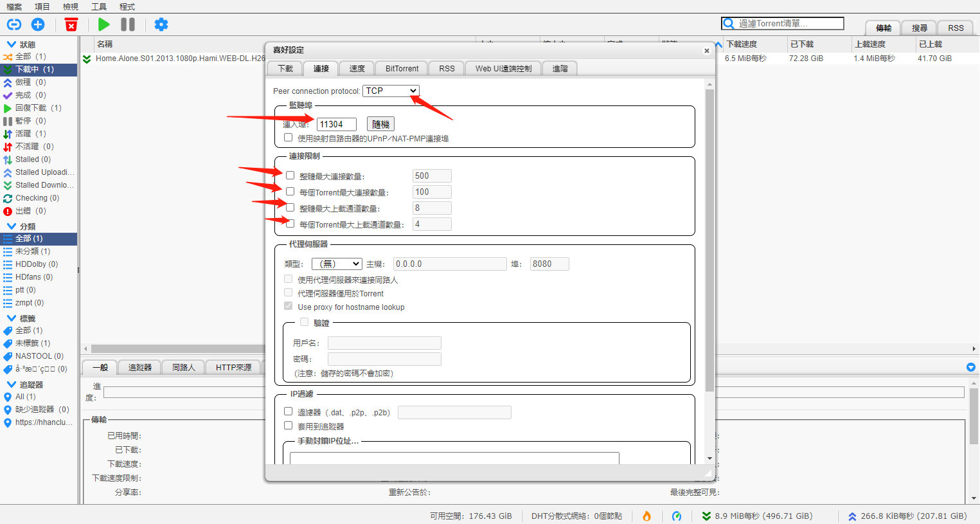
Task: Click the add torrent file plus icon
Action: point(39,24)
